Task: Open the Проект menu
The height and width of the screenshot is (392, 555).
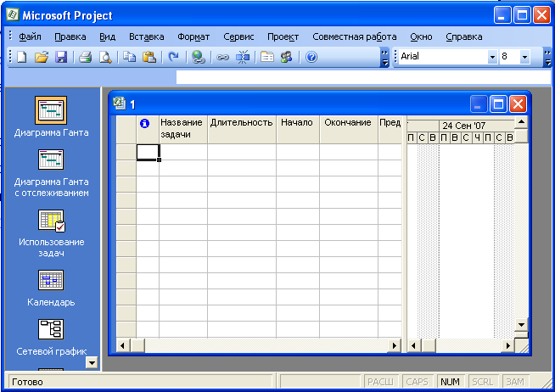Action: coord(283,36)
